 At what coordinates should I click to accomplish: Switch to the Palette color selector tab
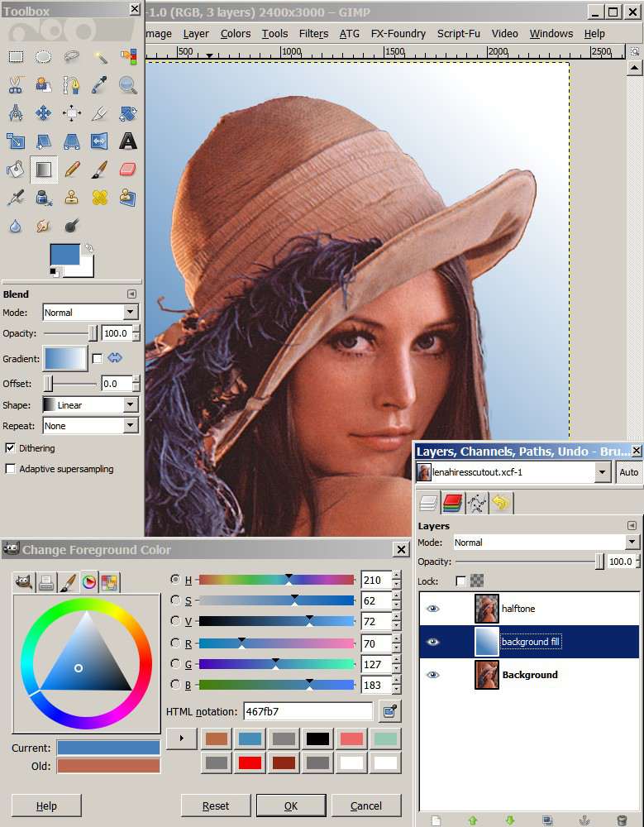(109, 582)
